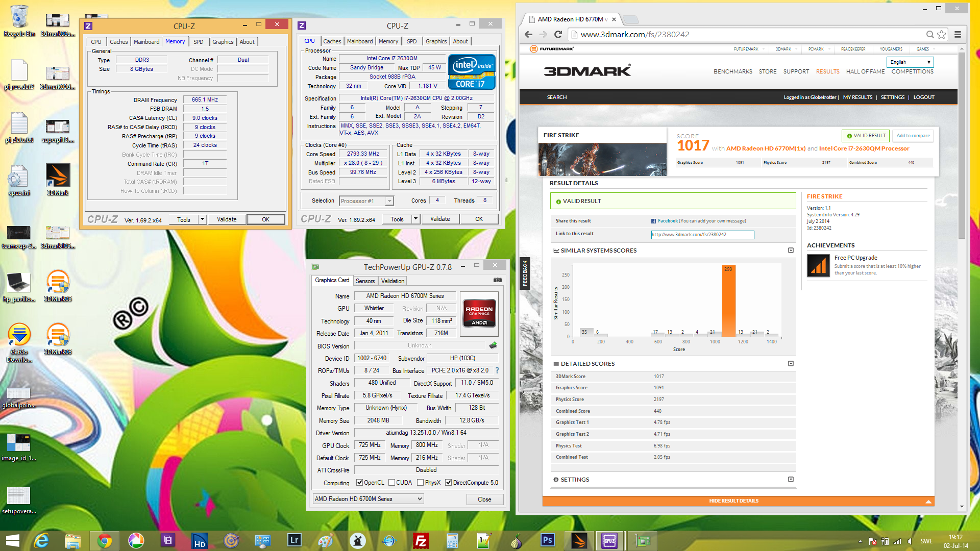Open the 3DMark desktop shortcut
Viewport: 980px width, 551px height.
[58, 179]
